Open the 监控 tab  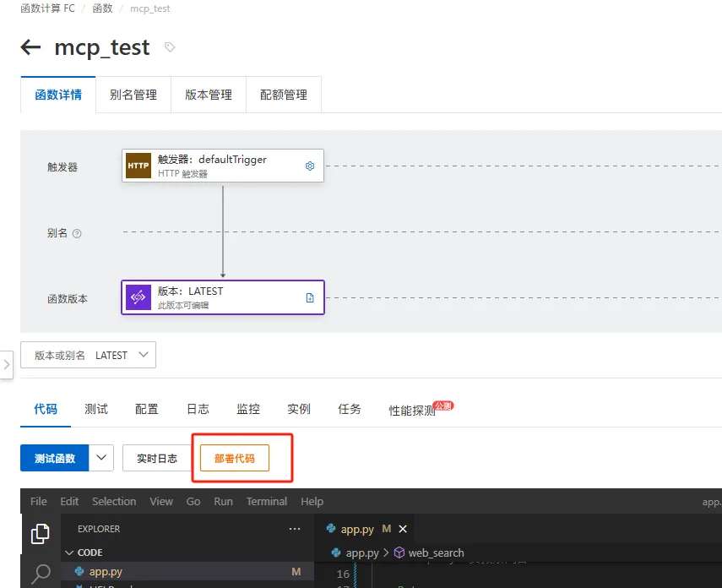[x=248, y=409]
